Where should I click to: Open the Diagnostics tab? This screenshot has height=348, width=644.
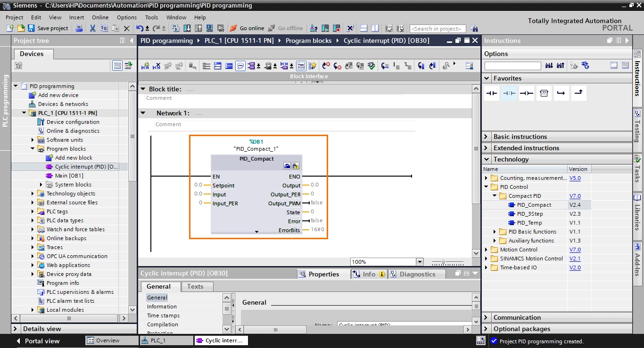tap(417, 274)
